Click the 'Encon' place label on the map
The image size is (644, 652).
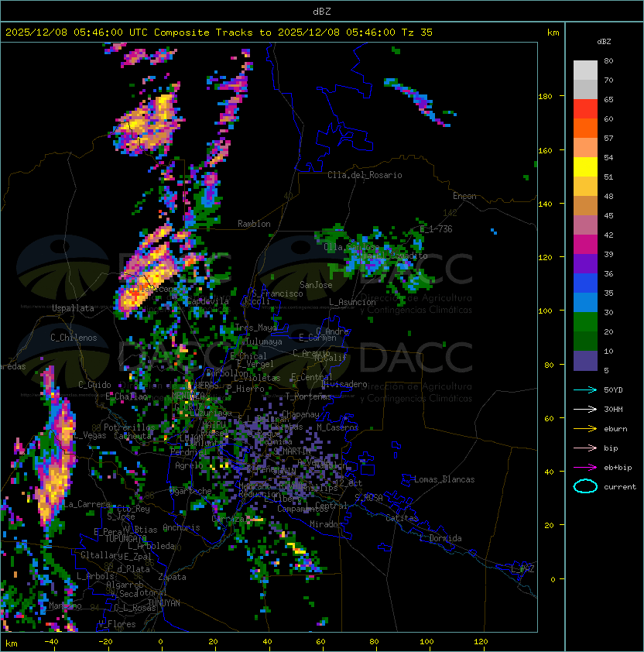point(464,196)
